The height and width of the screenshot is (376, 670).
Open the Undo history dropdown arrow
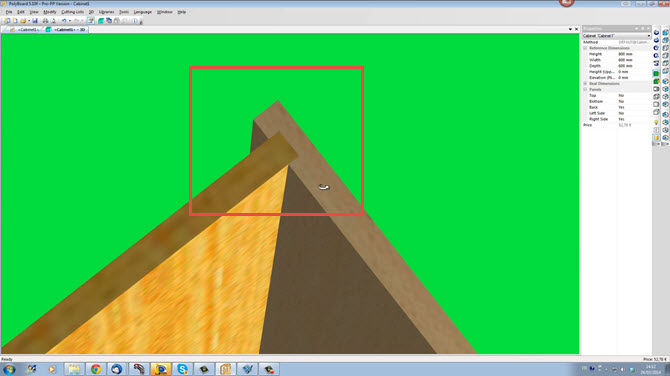[70, 21]
